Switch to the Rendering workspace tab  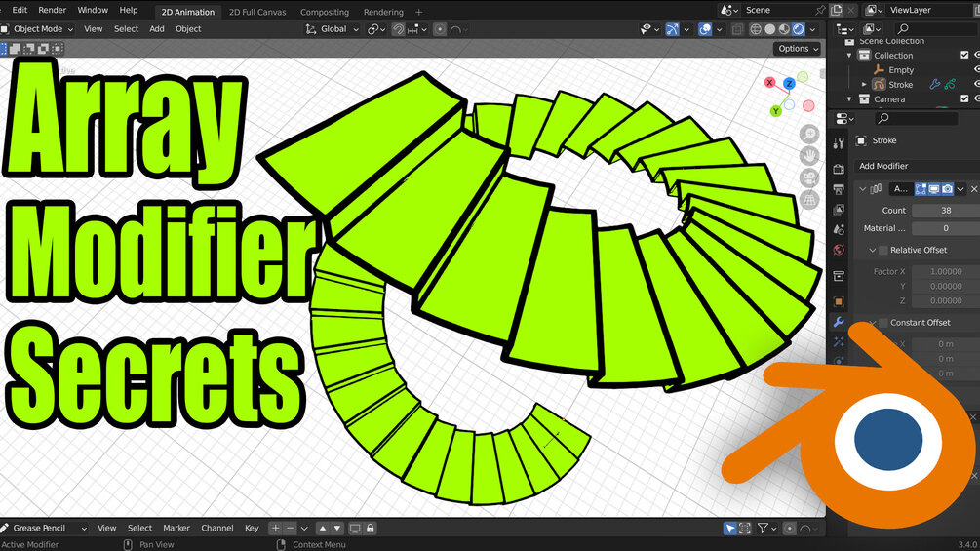tap(383, 12)
